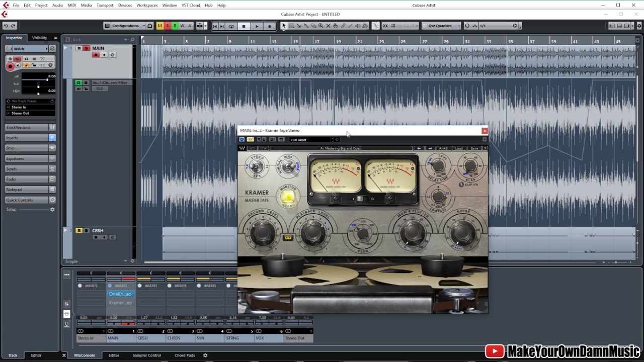Open the Use Quantize snap dropdown
This screenshot has height=362, width=644.
pyautogui.click(x=441, y=26)
